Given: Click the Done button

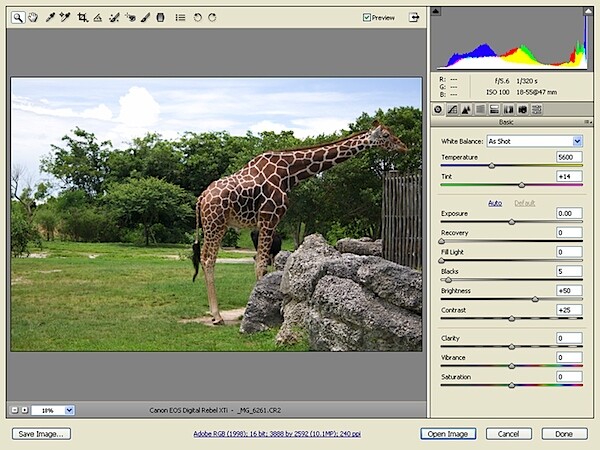Looking at the screenshot, I should point(564,434).
